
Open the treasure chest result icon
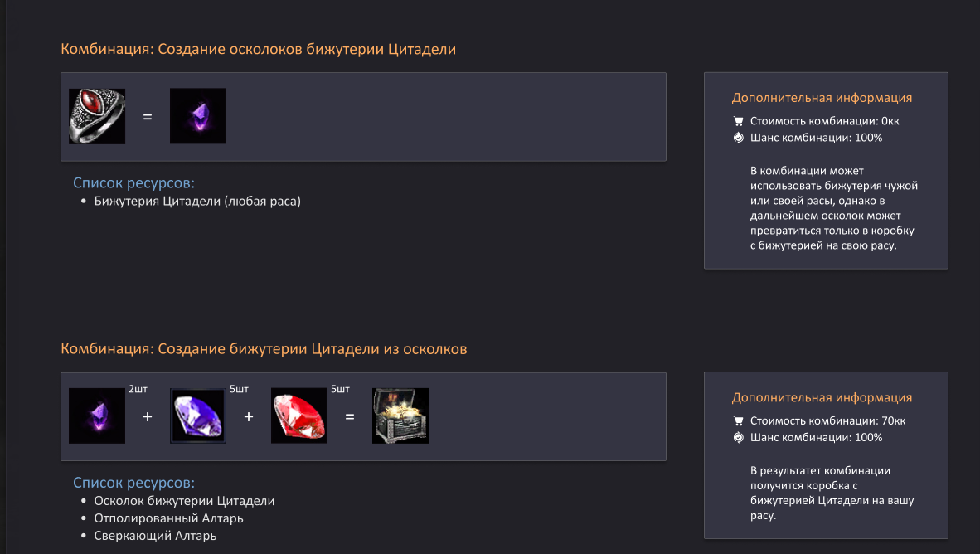[400, 416]
